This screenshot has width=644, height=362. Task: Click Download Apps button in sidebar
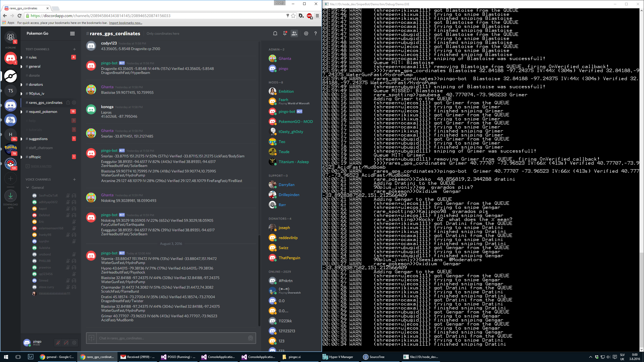(11, 196)
